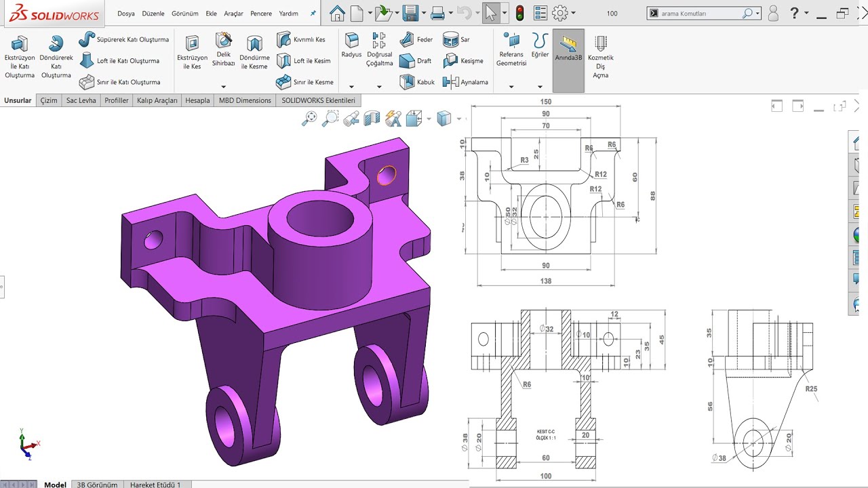The width and height of the screenshot is (868, 488).
Task: Expand Radyus dropdown arrow
Action: [x=351, y=87]
